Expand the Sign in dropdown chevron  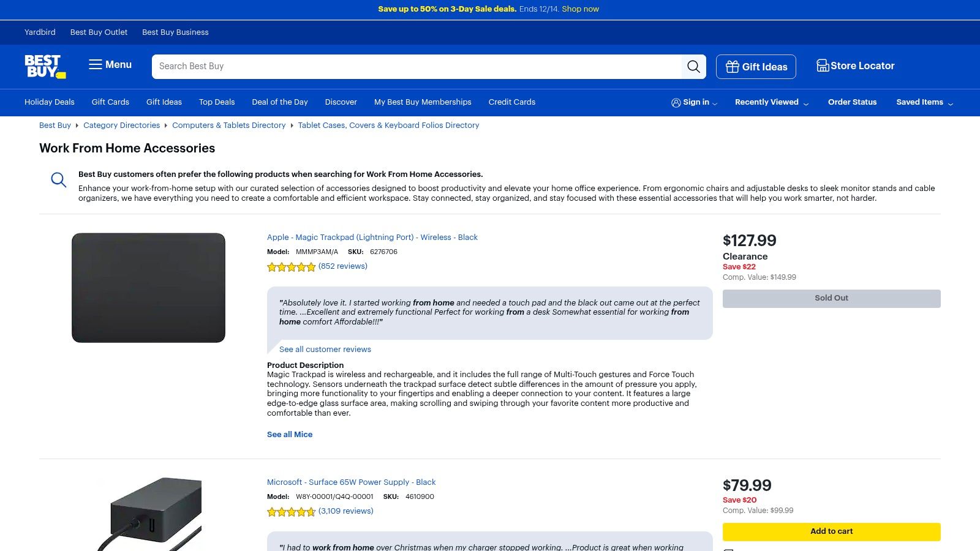[714, 103]
